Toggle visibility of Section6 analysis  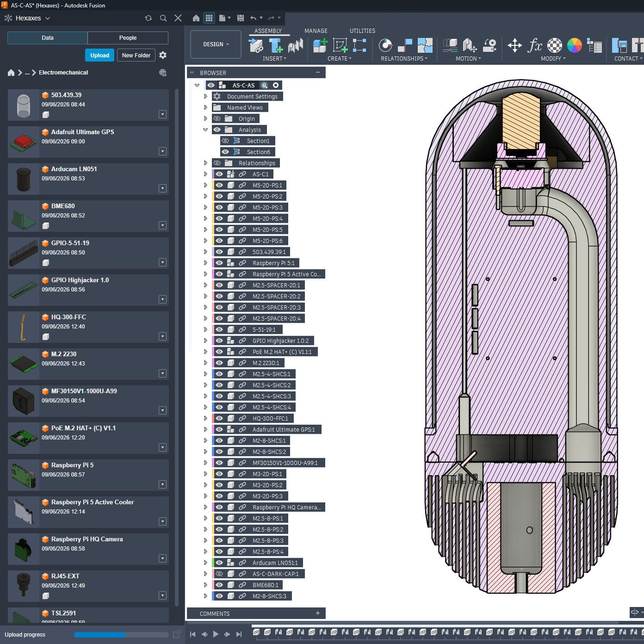tap(225, 152)
